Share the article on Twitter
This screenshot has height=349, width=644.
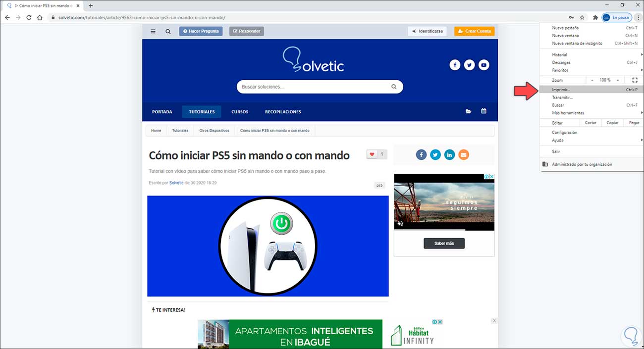[435, 155]
